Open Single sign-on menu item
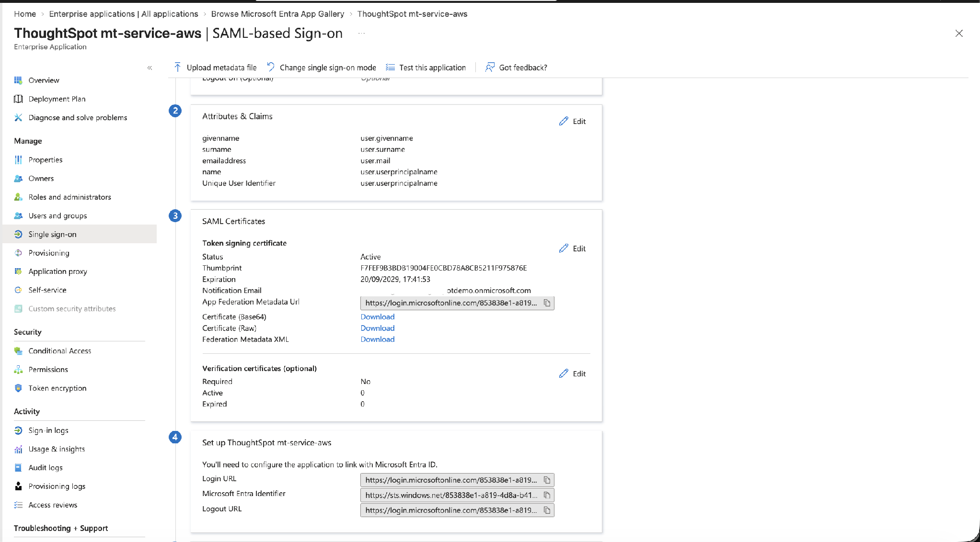This screenshot has height=542, width=980. pyautogui.click(x=80, y=234)
